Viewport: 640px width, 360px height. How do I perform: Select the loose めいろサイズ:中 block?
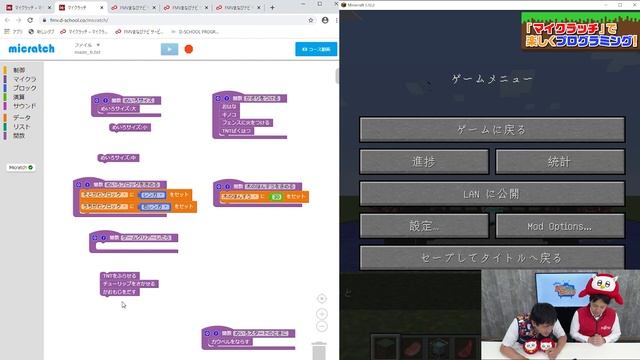119,158
